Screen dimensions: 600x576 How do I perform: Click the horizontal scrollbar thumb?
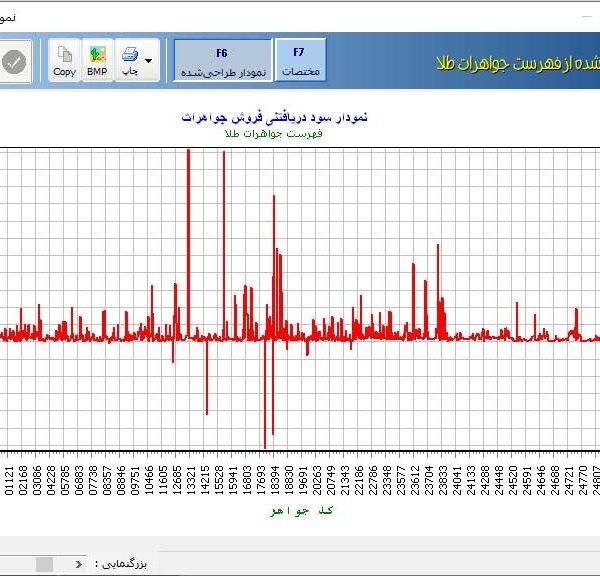tap(44, 564)
